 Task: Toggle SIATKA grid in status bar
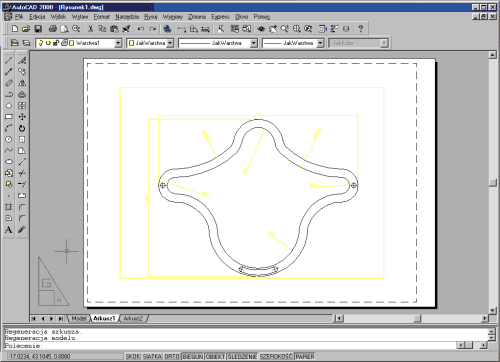[152, 356]
